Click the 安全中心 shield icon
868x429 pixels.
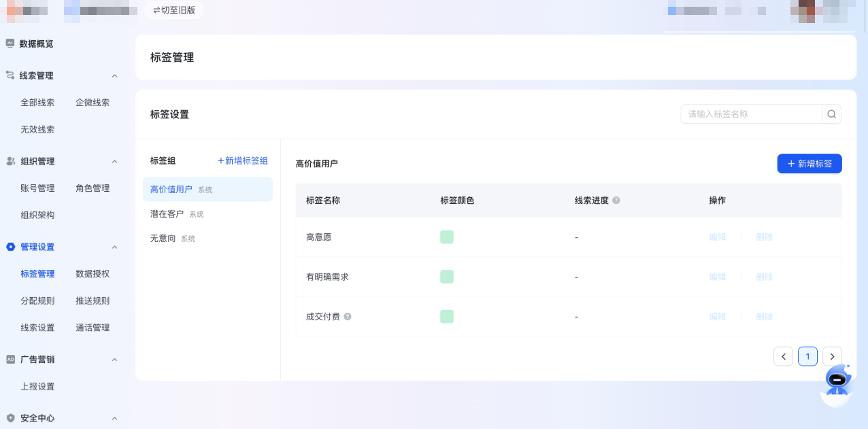[10, 418]
